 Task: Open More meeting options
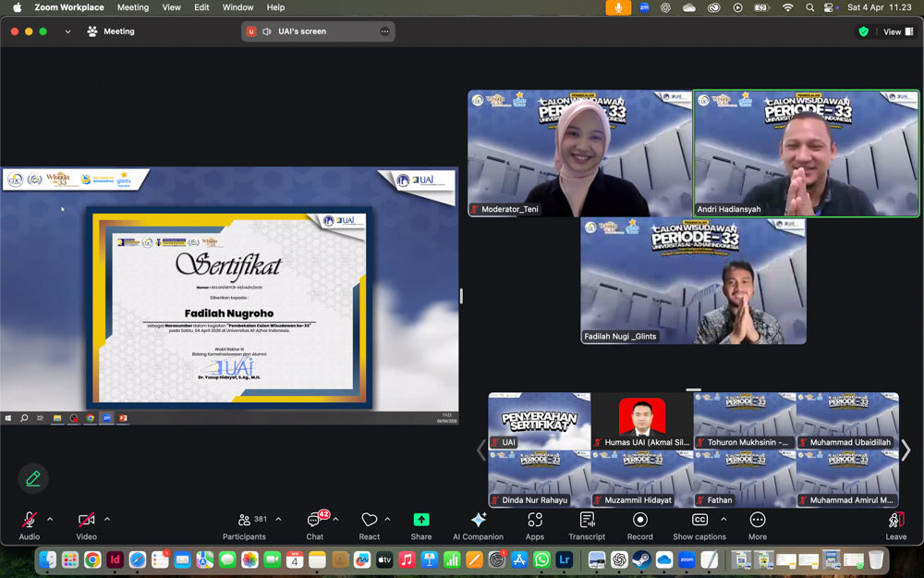758,524
